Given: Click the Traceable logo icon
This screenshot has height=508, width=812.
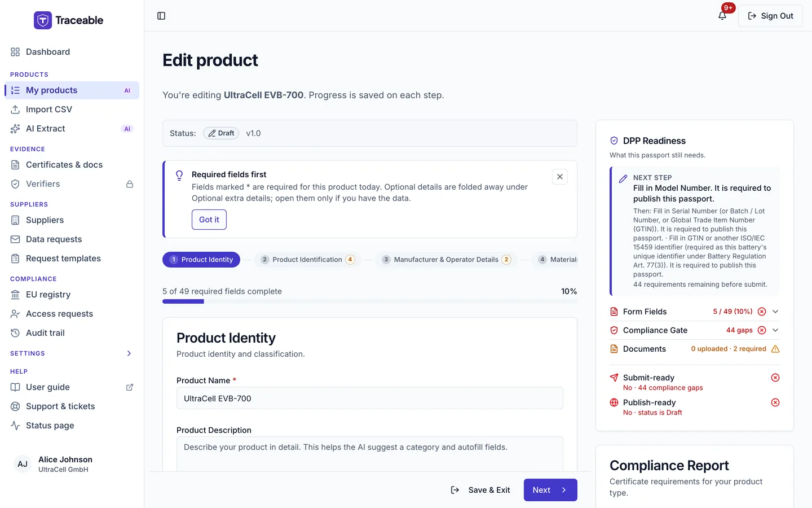Looking at the screenshot, I should pyautogui.click(x=43, y=20).
